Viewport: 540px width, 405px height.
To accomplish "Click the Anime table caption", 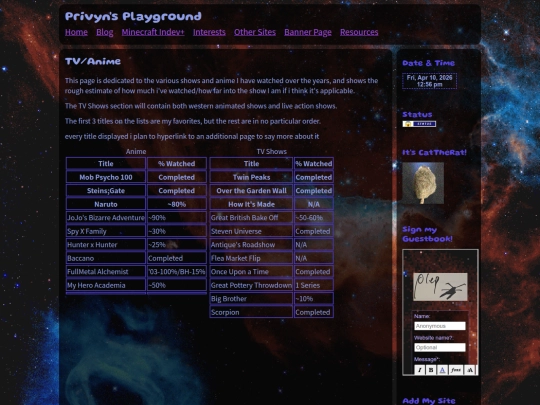I will coord(136,152).
